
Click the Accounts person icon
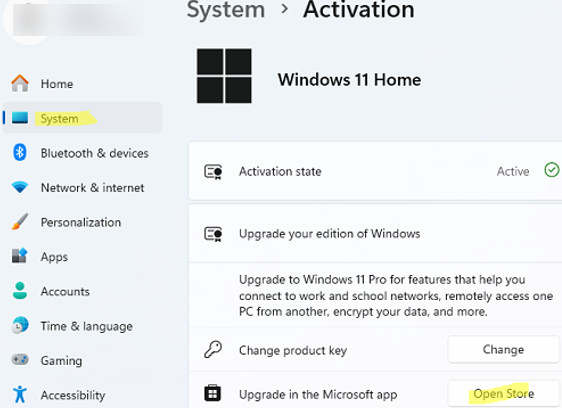(x=20, y=290)
